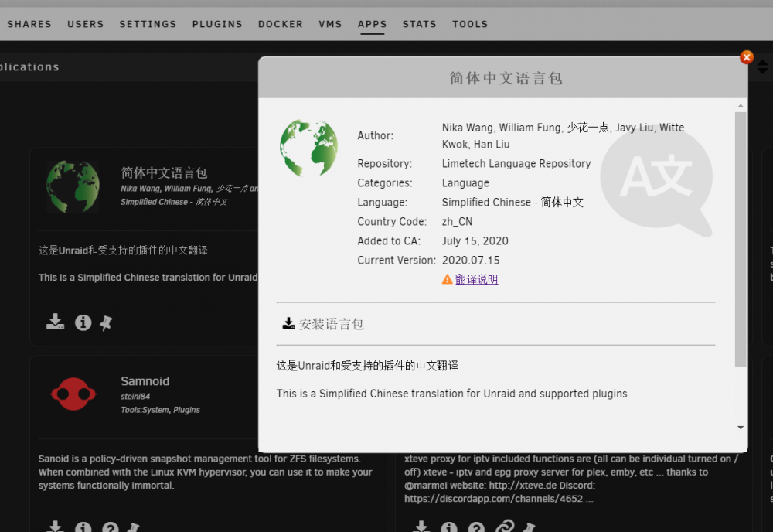Click the 2020.07.15 version value
This screenshot has height=532, width=773.
pyautogui.click(x=471, y=260)
